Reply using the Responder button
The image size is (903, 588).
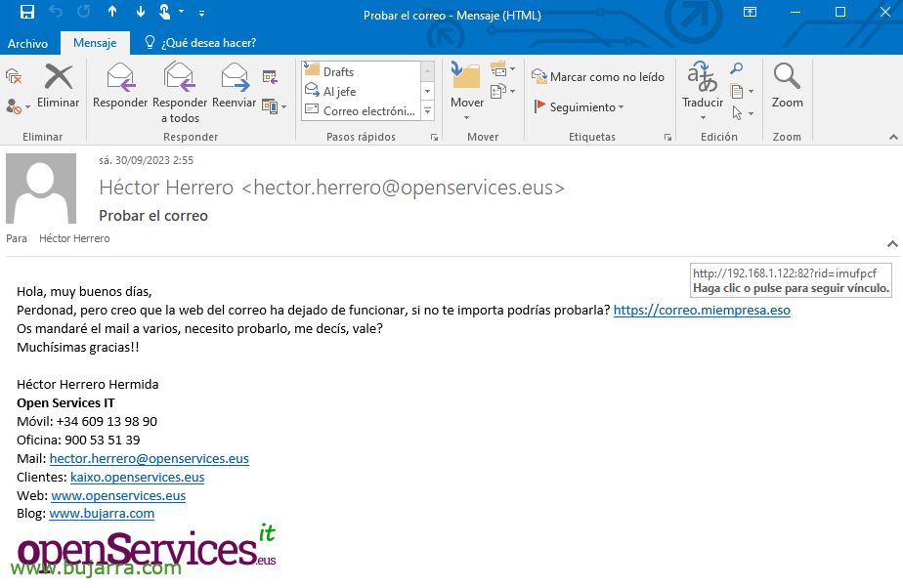coord(120,86)
